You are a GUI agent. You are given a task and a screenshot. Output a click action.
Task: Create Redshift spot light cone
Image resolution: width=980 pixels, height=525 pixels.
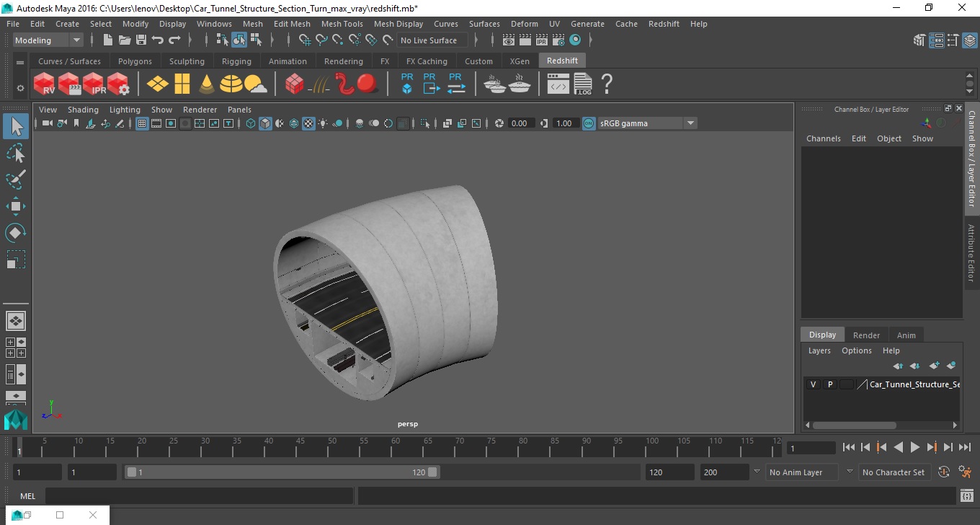point(206,84)
